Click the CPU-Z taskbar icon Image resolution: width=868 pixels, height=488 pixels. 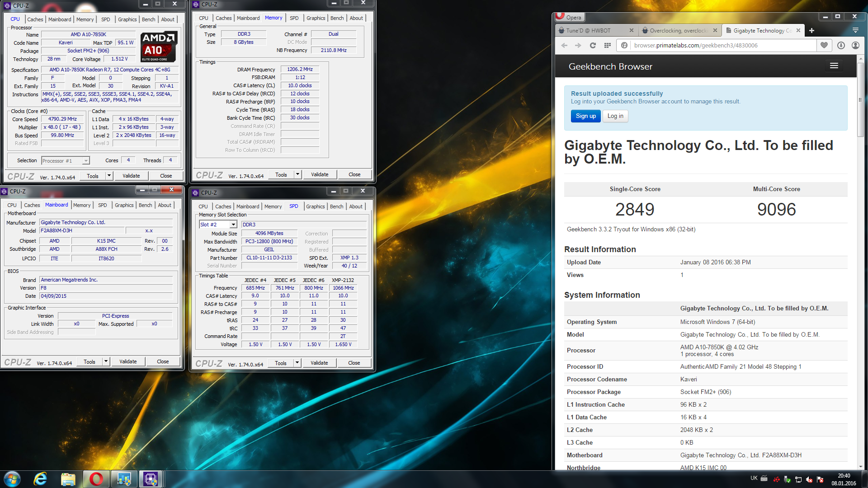coord(151,479)
